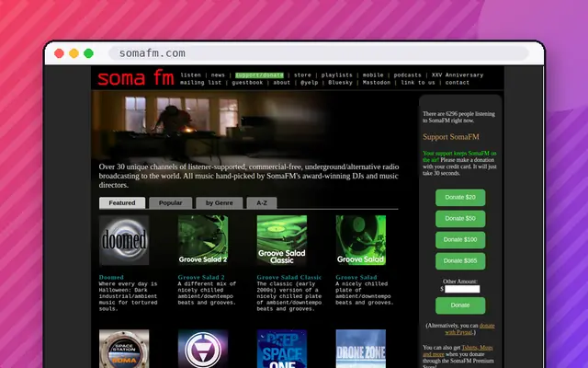Open the support/donate menu link

[259, 75]
